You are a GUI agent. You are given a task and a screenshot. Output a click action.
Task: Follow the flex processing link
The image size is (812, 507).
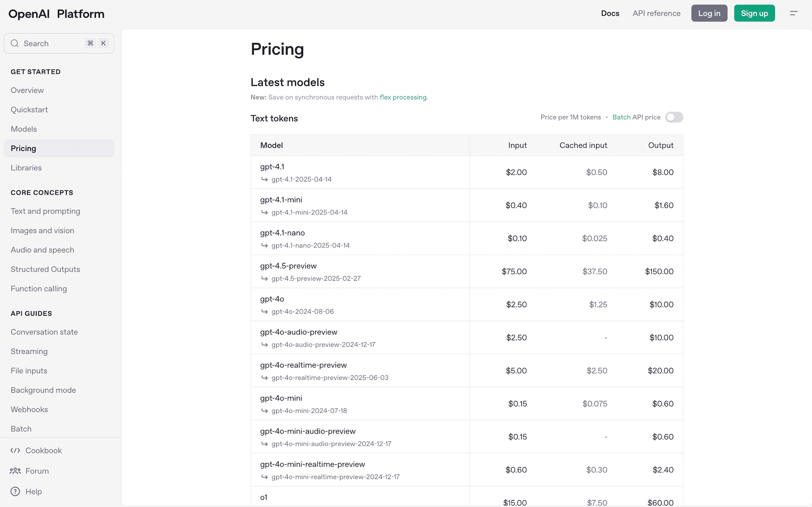[x=403, y=97]
